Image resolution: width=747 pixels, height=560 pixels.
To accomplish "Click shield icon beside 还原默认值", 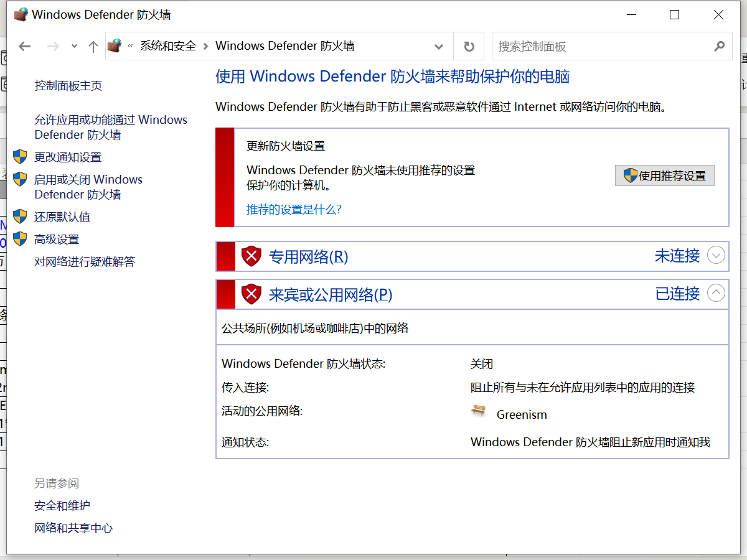I will pos(21,217).
